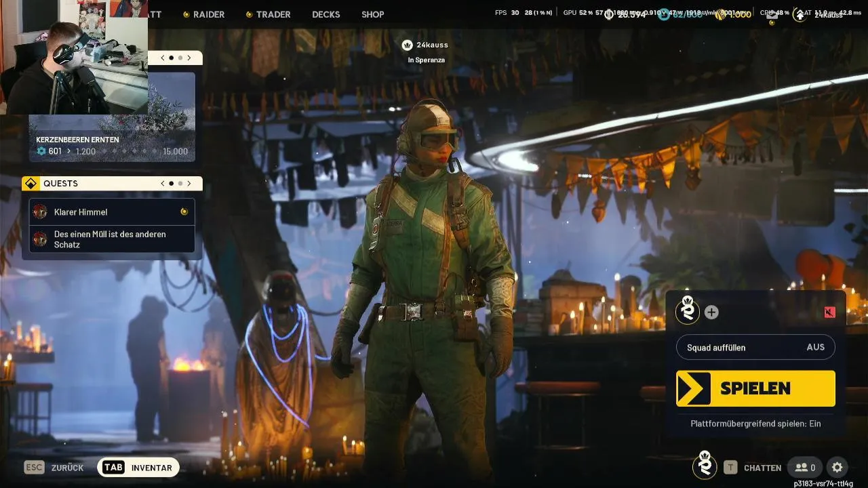Click the yellow tracking marker on Klarer Himmel
This screenshot has height=488, width=868.
[x=184, y=212]
